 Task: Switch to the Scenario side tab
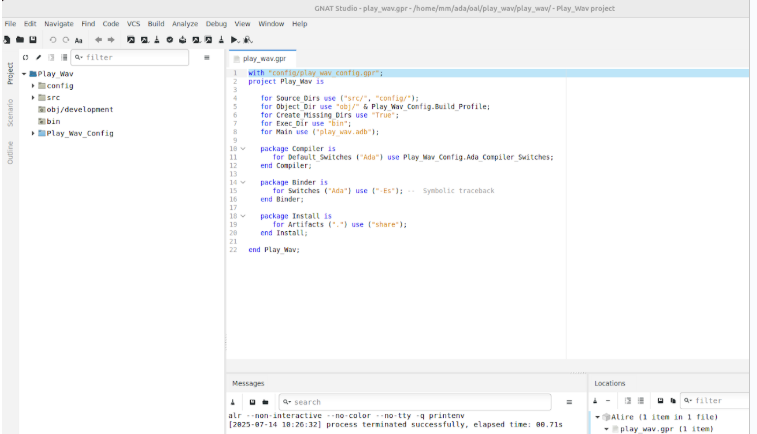(x=10, y=113)
